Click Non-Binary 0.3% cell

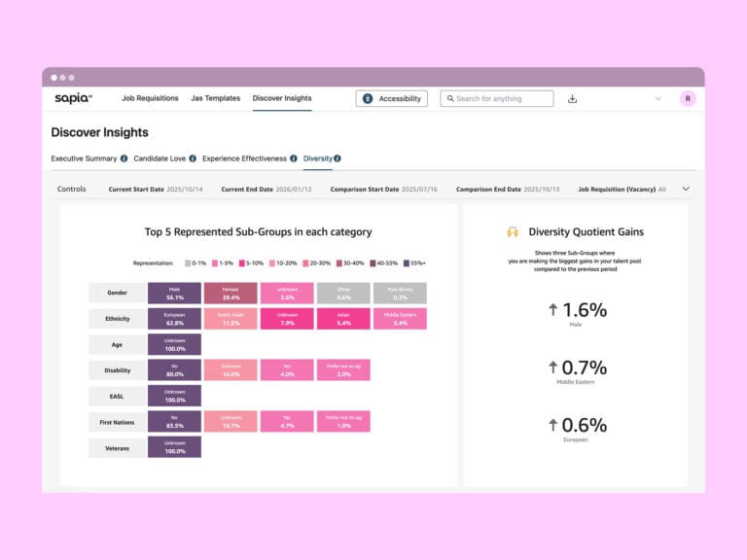[400, 293]
